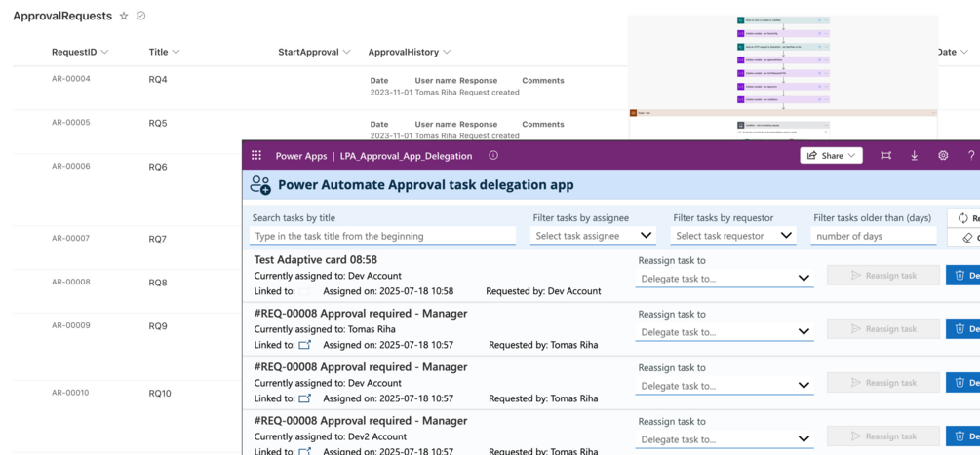This screenshot has height=455, width=980.
Task: Focus the number of days filter field
Action: [x=873, y=236]
